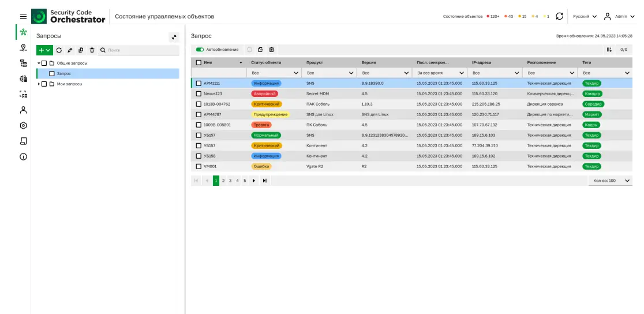The width and height of the screenshot is (644, 314).
Task: Open the Версия filter dropdown
Action: (384, 73)
